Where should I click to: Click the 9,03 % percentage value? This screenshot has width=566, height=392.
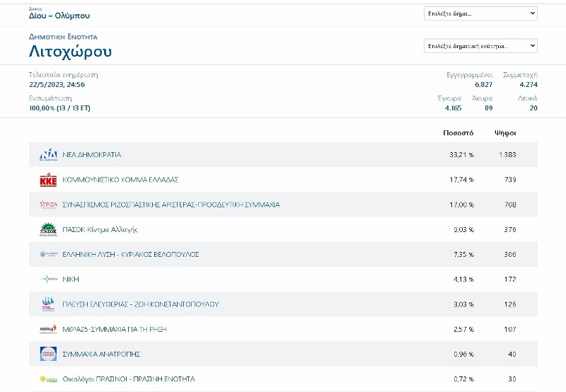point(463,229)
